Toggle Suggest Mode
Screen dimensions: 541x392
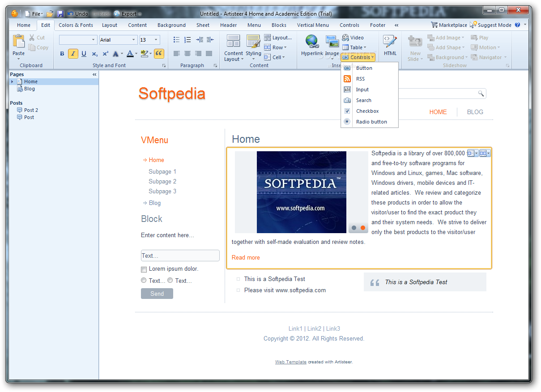click(x=491, y=25)
